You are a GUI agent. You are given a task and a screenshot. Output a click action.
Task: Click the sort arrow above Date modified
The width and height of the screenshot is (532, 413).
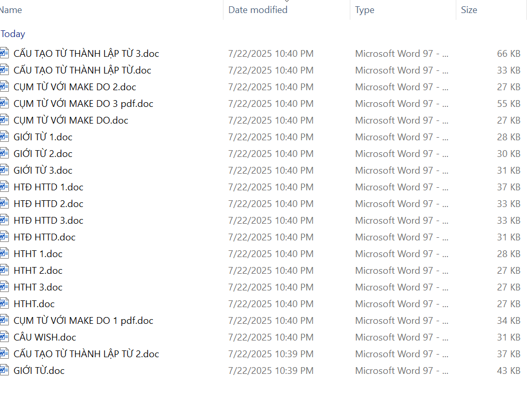(287, 2)
